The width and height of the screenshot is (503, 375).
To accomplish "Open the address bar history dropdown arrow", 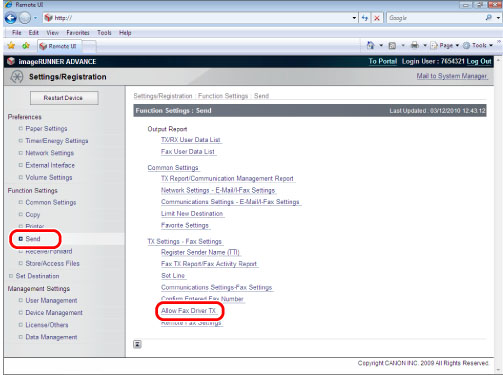I will coord(354,18).
